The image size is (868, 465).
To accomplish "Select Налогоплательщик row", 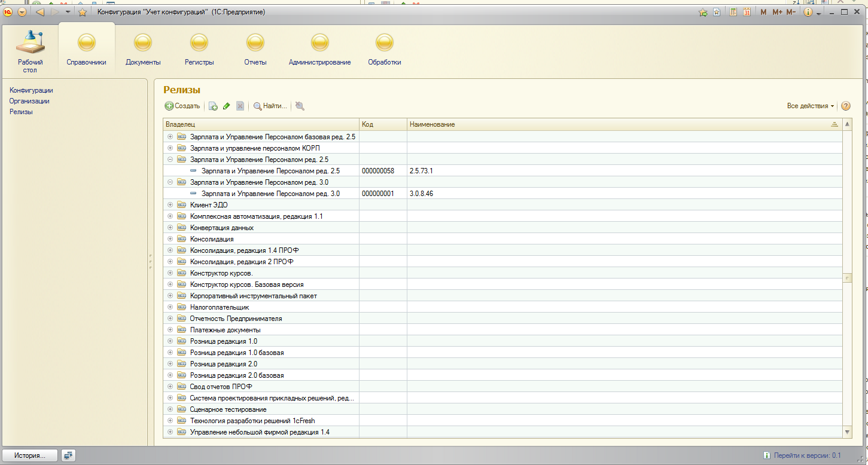I will (502, 307).
